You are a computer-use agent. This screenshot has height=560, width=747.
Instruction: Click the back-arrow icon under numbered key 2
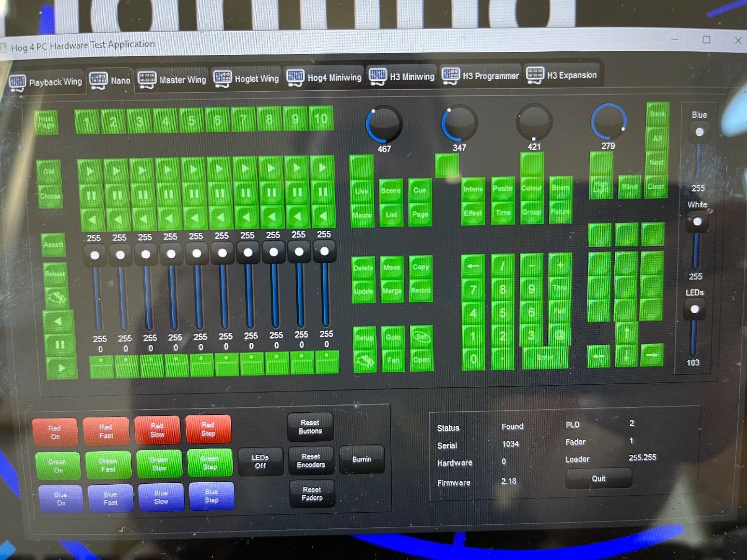(117, 219)
